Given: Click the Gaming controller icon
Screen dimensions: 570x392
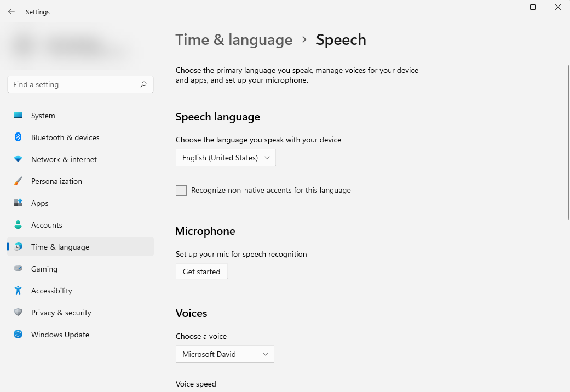Looking at the screenshot, I should pyautogui.click(x=18, y=268).
